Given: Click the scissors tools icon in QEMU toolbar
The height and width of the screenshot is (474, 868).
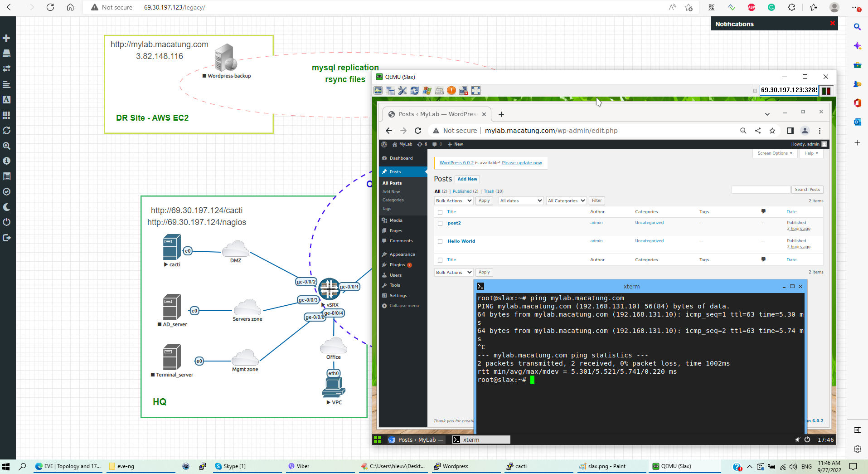Looking at the screenshot, I should tap(402, 91).
